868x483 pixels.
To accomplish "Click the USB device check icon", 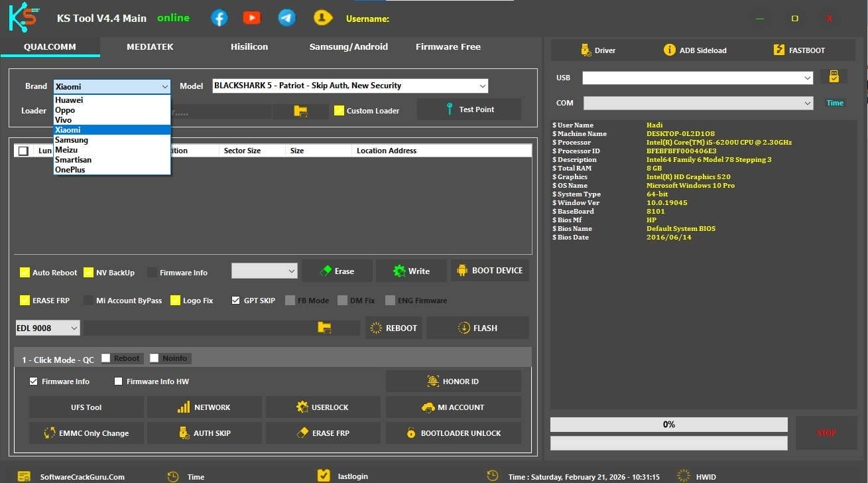I will pos(834,76).
